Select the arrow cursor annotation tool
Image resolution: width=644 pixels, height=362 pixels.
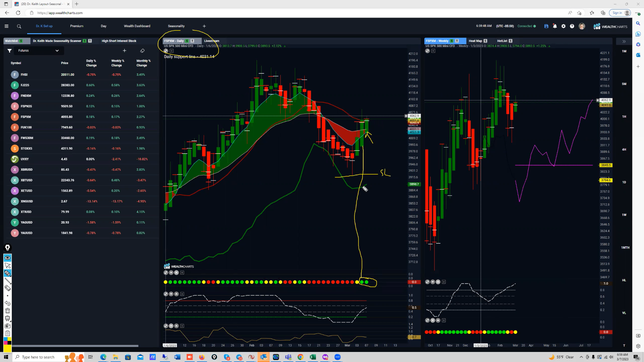(x=7, y=265)
